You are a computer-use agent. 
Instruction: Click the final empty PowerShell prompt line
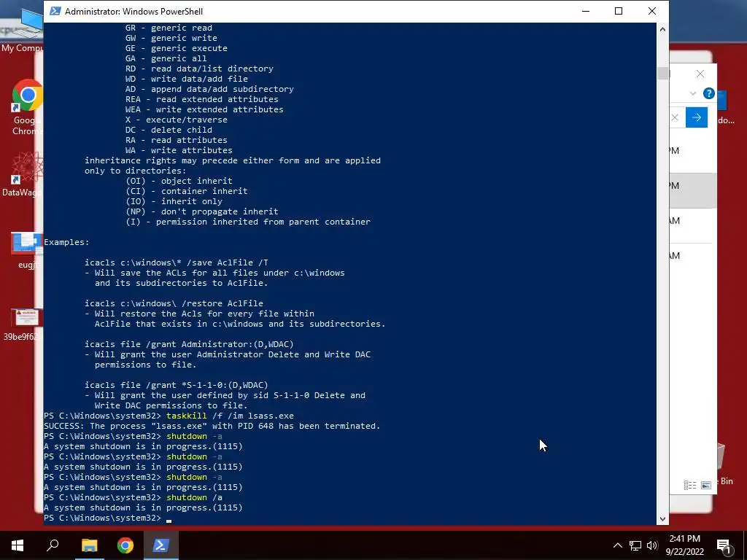[107, 518]
